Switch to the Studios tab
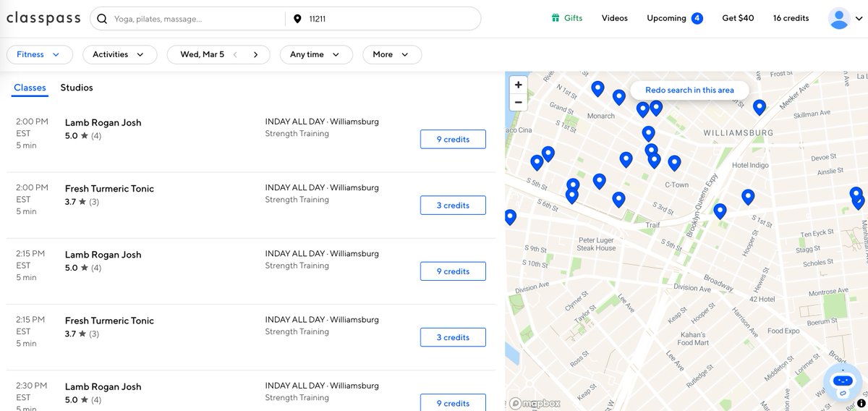 point(77,88)
